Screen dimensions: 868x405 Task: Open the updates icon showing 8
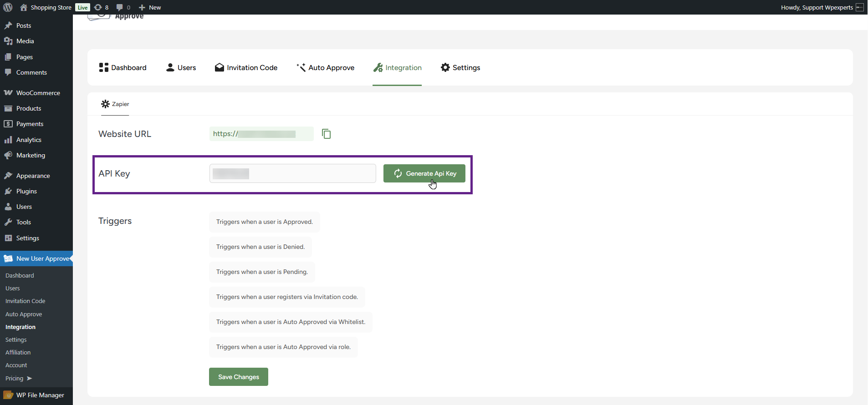[101, 7]
